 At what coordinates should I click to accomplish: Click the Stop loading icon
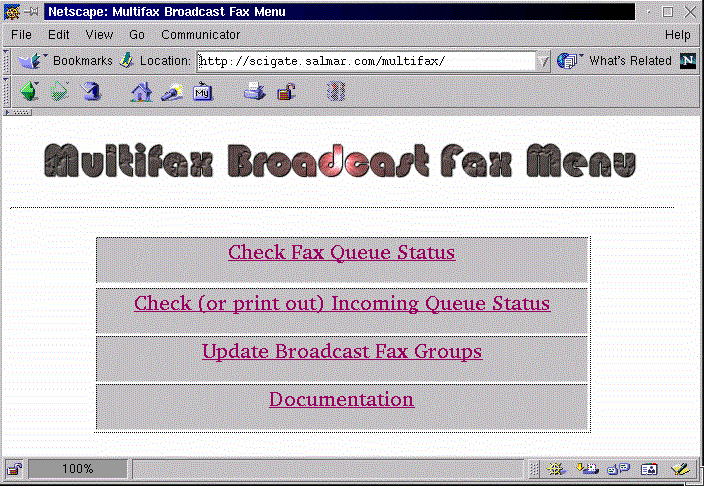click(338, 92)
